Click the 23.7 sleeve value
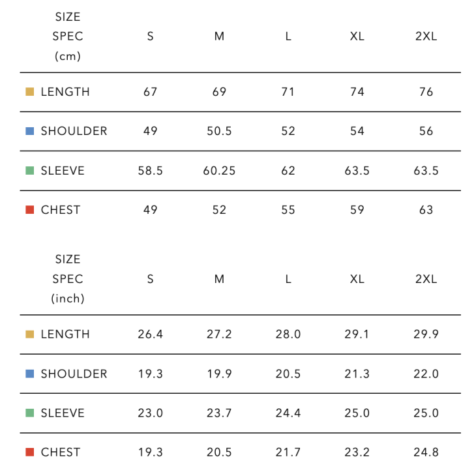Screen dimensions: 476x476 219,413
